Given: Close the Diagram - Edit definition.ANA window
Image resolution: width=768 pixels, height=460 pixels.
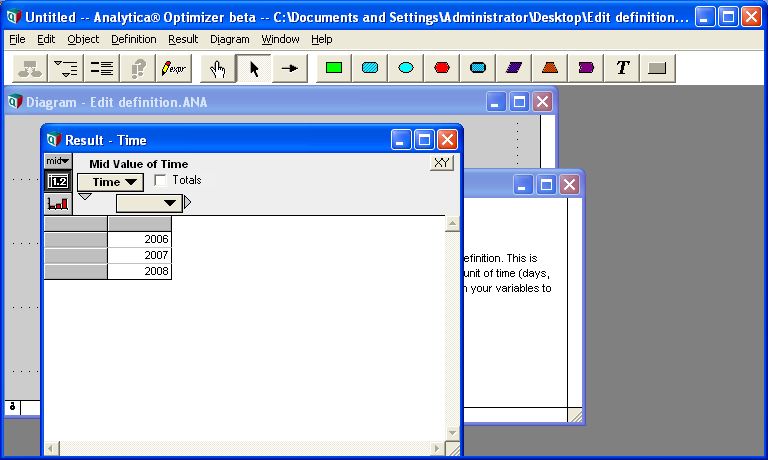Looking at the screenshot, I should pyautogui.click(x=543, y=102).
